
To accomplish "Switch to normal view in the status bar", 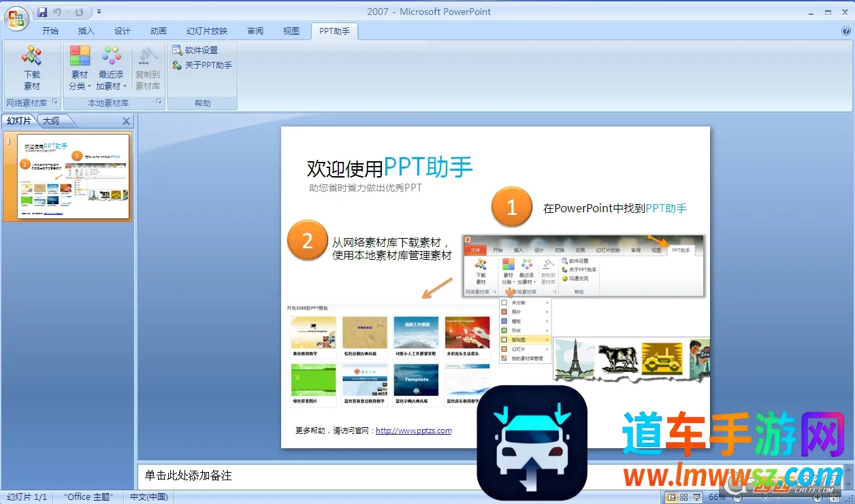I will (x=671, y=497).
